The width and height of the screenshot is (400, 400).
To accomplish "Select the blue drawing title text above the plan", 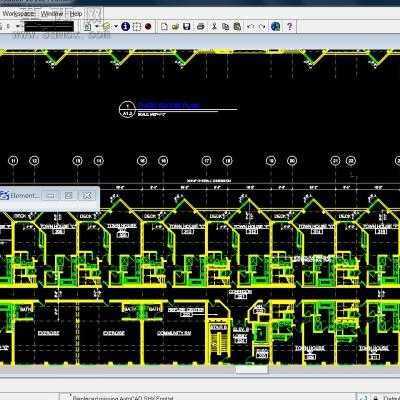I will pos(169,105).
